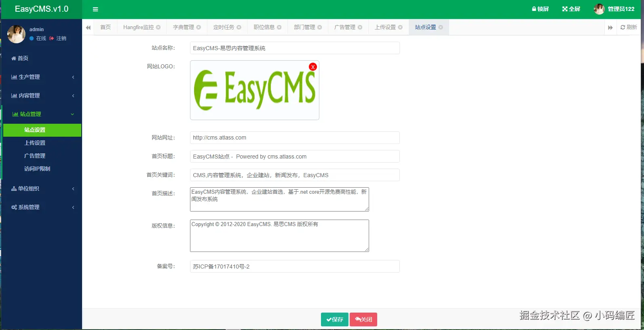644x330 pixels.
Task: Close the Hangfire监控 tab with its X icon
Action: point(158,27)
